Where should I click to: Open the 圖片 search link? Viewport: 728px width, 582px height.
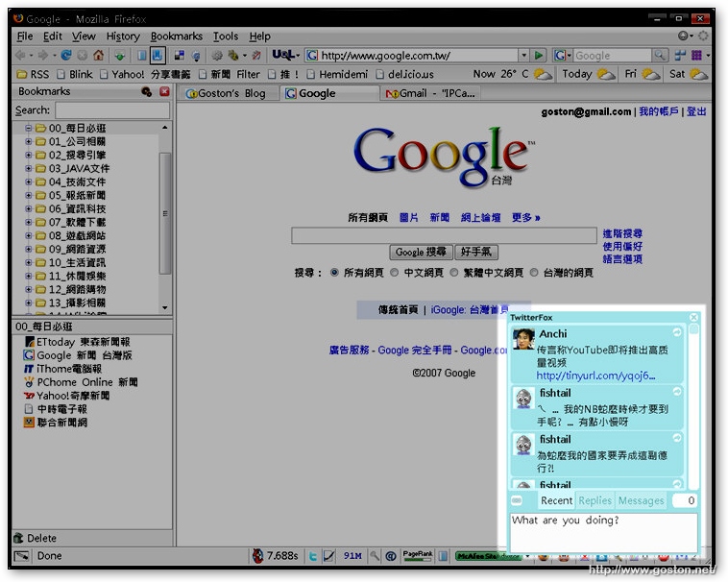point(408,218)
